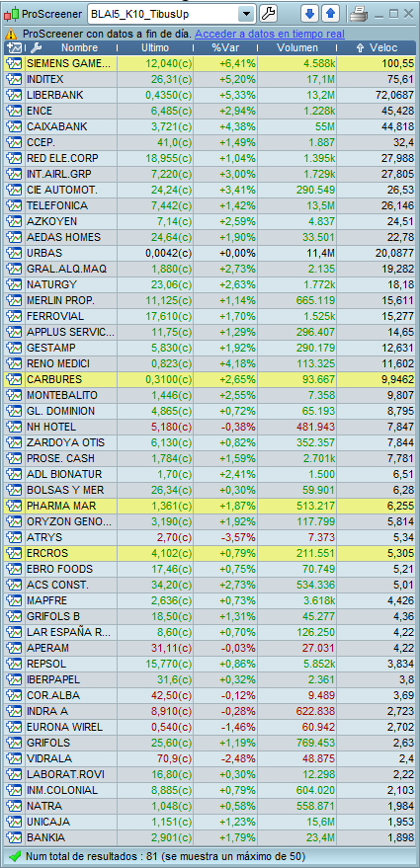Sort by the Veloc column header
The width and height of the screenshot is (420, 868).
pos(378,48)
